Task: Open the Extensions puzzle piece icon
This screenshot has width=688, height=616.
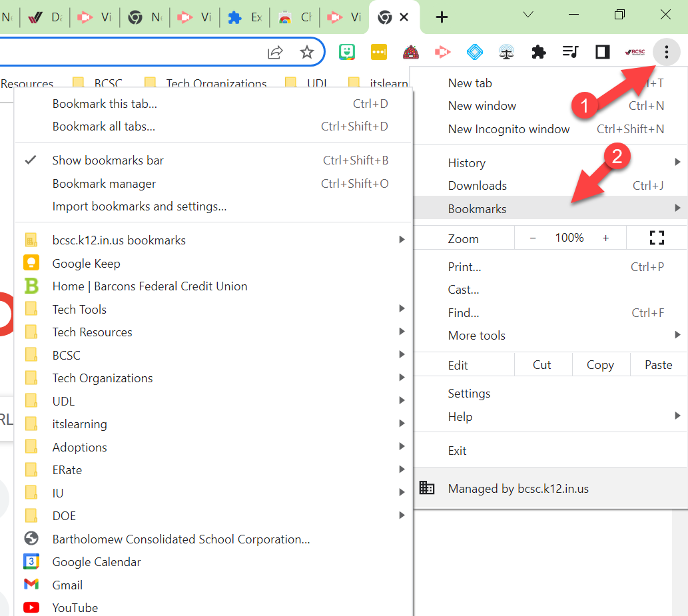Action: click(x=538, y=52)
